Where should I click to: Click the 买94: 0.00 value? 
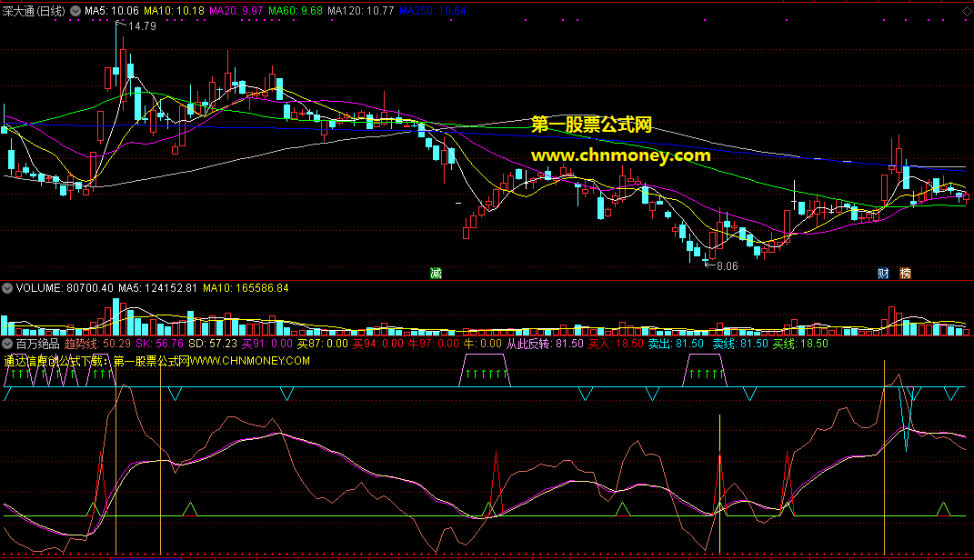pos(378,344)
